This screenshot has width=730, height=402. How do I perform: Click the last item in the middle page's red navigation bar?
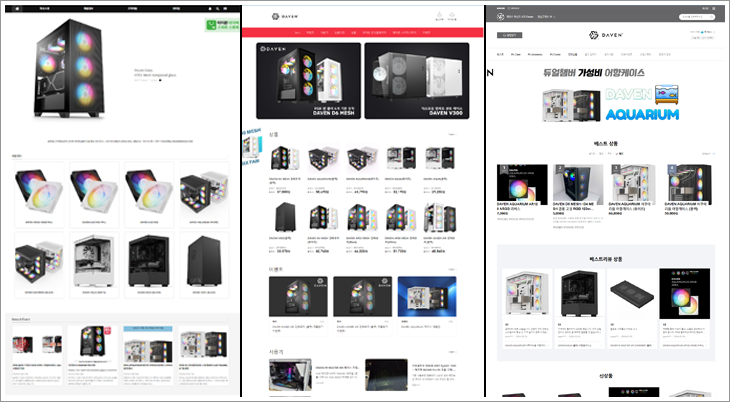click(x=426, y=33)
